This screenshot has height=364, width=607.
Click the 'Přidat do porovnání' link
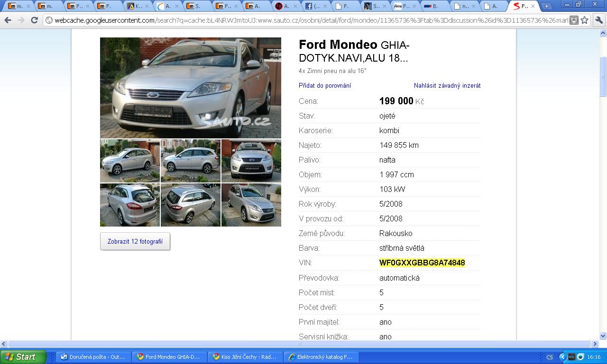click(x=325, y=86)
